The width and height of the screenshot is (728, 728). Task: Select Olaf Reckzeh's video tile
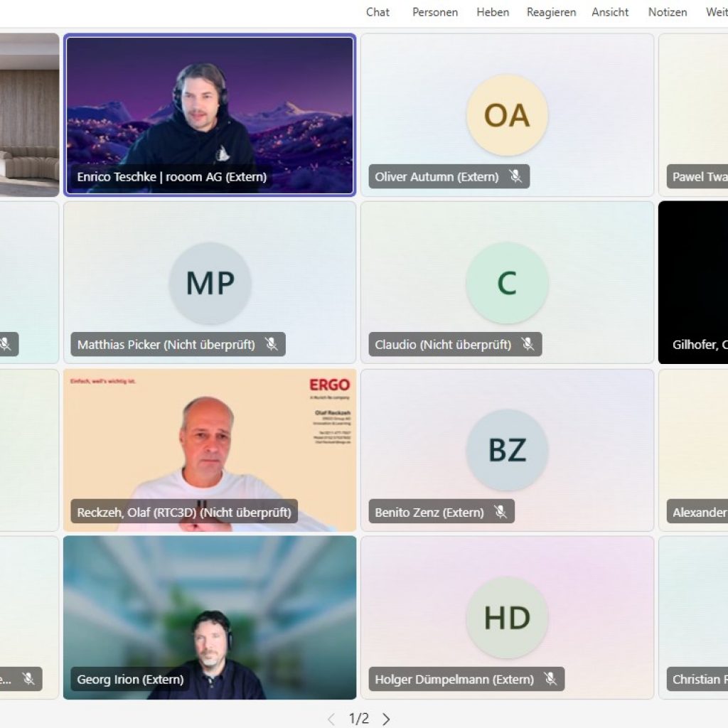click(210, 450)
